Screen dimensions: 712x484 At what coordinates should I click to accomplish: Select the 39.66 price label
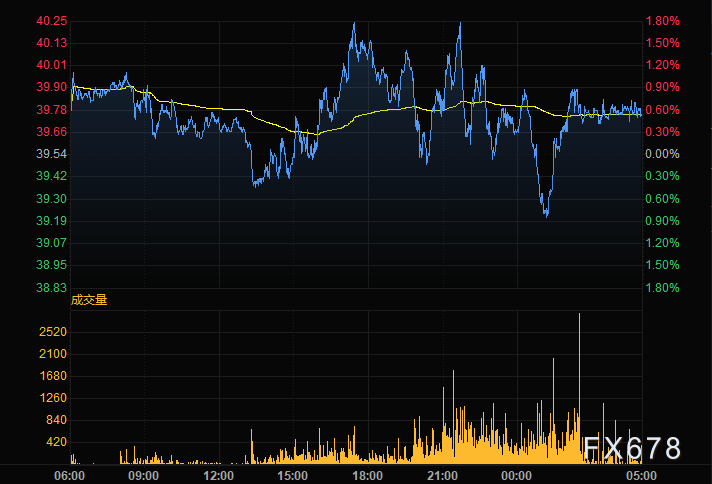(51, 132)
